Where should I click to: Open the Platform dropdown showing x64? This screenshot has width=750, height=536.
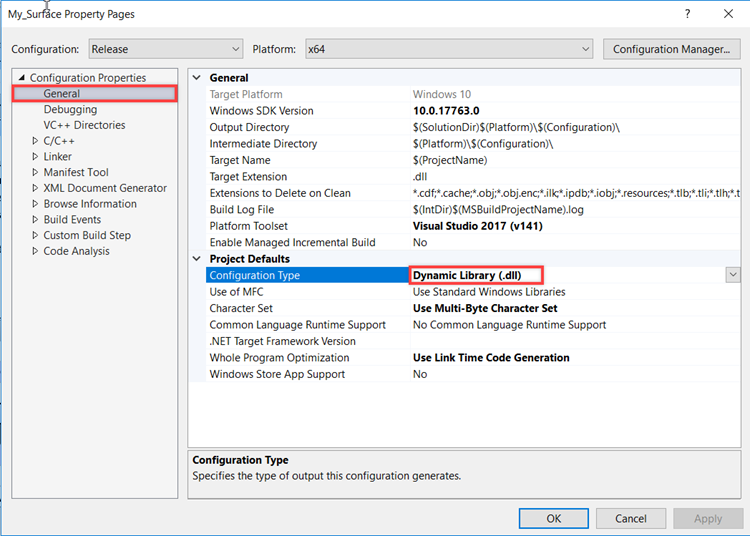click(x=449, y=49)
